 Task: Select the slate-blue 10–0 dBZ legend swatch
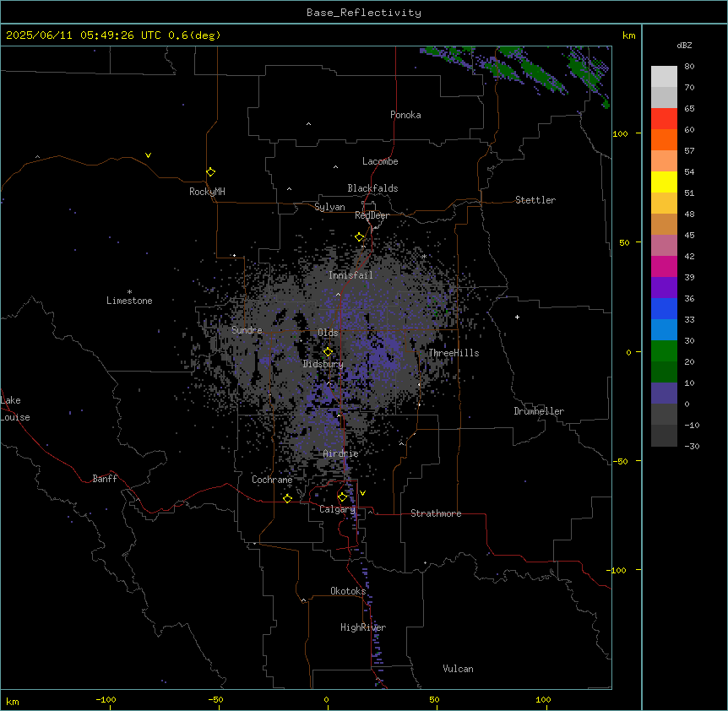pos(664,393)
